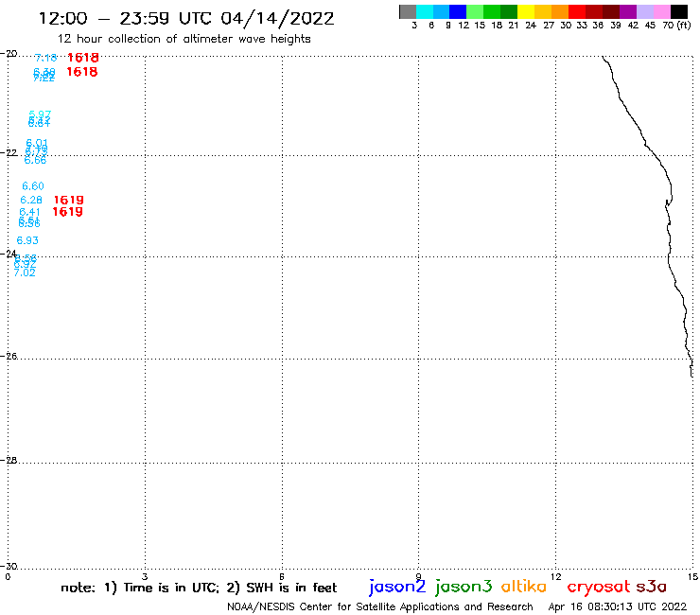
Task: Click the latitude axis label -26
Action: [9, 356]
